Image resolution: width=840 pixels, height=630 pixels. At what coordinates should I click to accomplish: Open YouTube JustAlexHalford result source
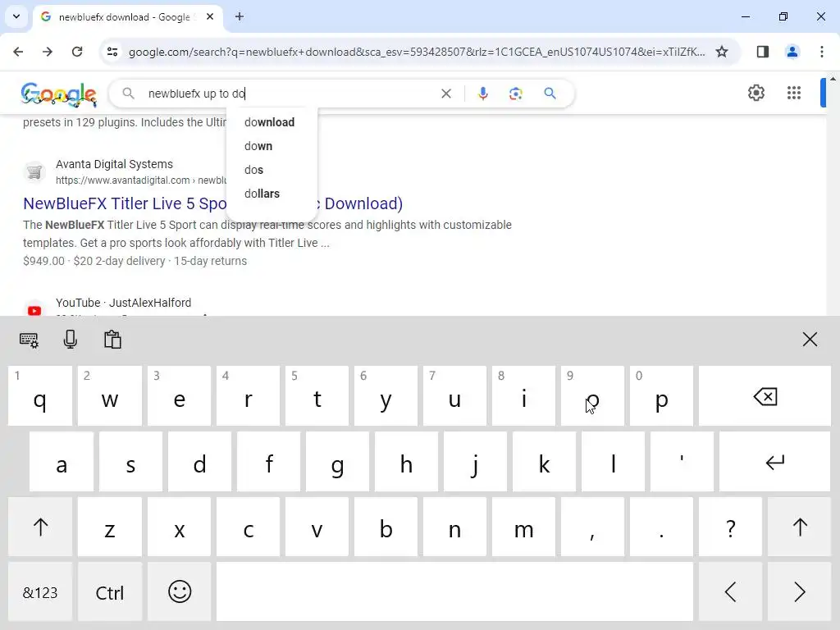(123, 303)
